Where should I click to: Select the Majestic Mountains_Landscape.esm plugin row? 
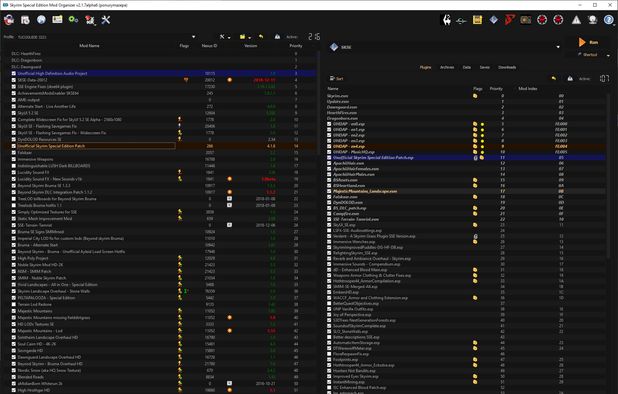point(466,191)
